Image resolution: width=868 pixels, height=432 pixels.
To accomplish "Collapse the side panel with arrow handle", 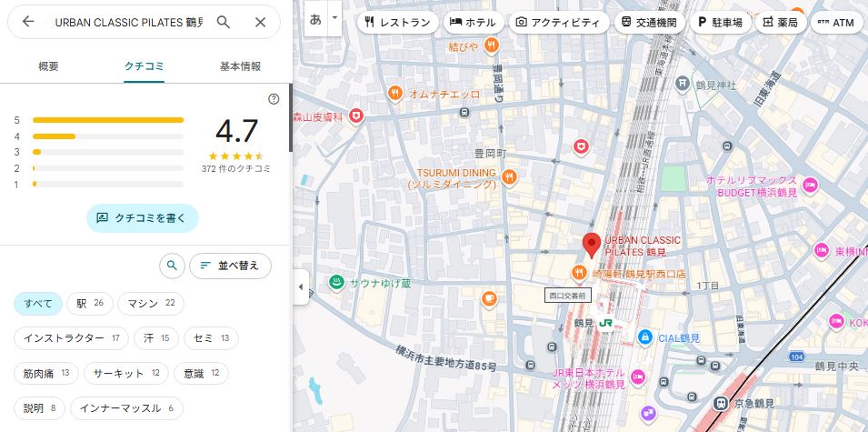I will click(300, 287).
